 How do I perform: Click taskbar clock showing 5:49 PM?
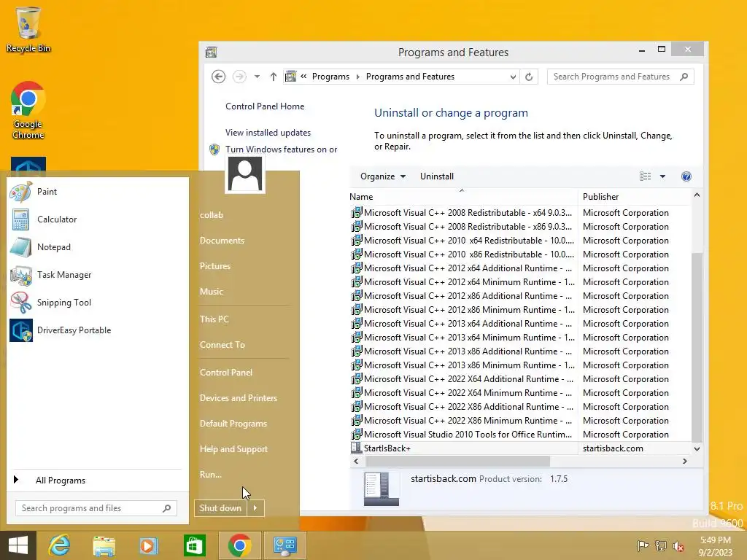click(715, 546)
